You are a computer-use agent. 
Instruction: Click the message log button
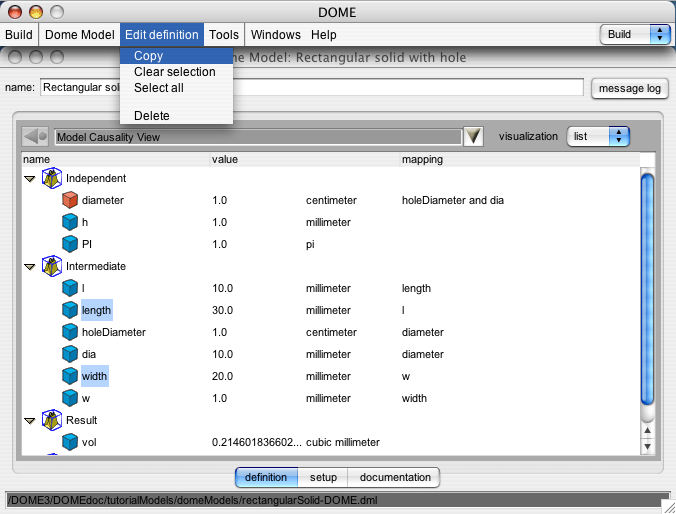click(x=629, y=88)
